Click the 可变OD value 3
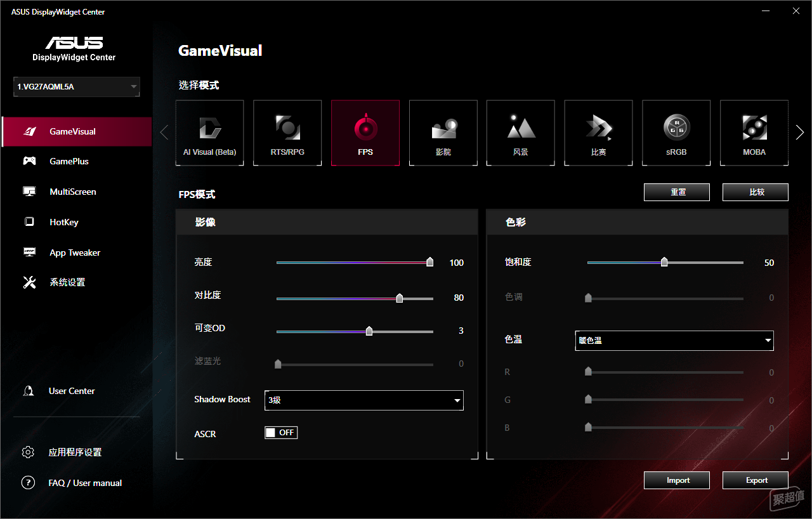The height and width of the screenshot is (519, 812). point(461,331)
